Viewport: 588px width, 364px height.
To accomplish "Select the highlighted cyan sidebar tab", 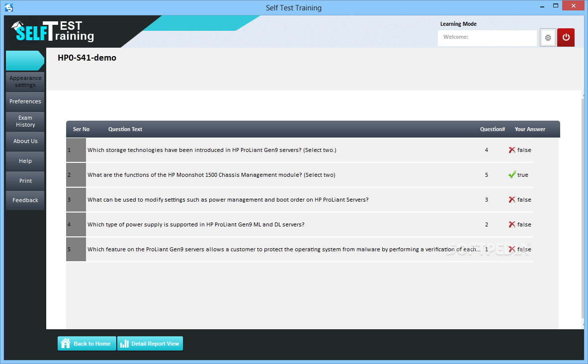I will click(25, 60).
